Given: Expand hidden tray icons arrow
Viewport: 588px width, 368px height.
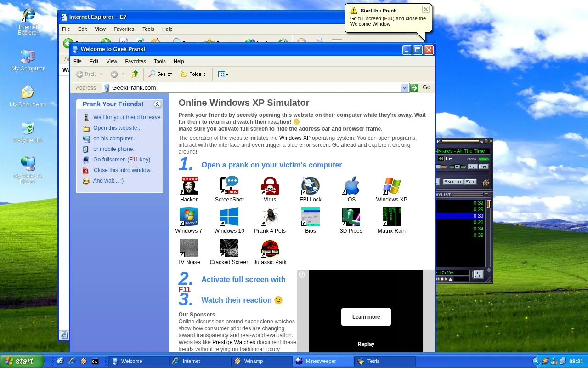Looking at the screenshot, I should 536,362.
